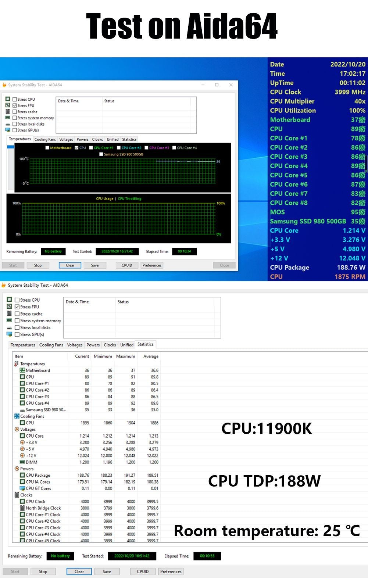The height and width of the screenshot is (588, 368).
Task: Open Voltages tab in the upper window
Action: [x=66, y=139]
